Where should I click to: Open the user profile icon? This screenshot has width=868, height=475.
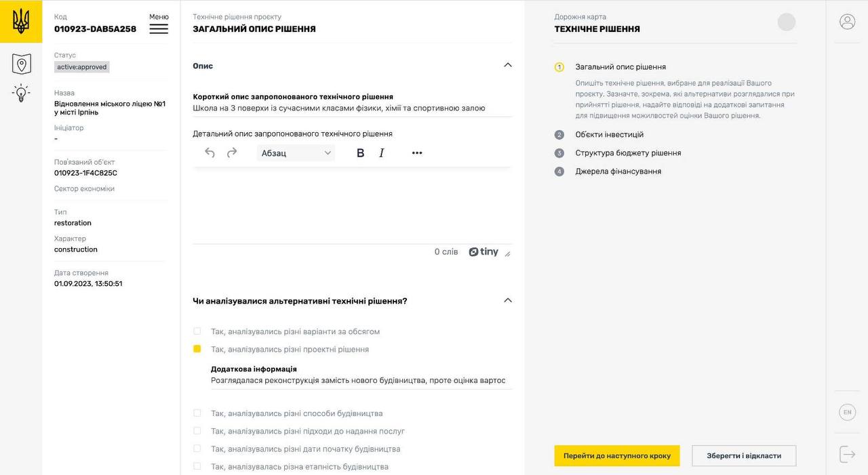[x=847, y=22]
